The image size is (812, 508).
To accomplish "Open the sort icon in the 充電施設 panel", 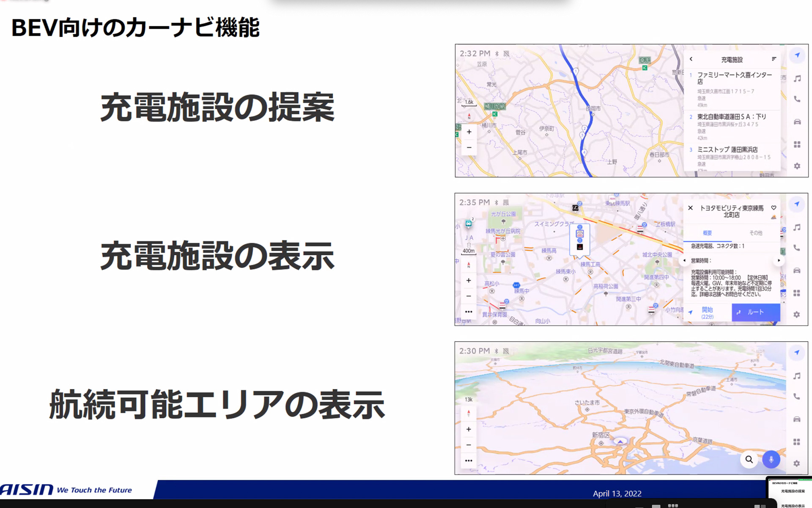I will coord(774,60).
